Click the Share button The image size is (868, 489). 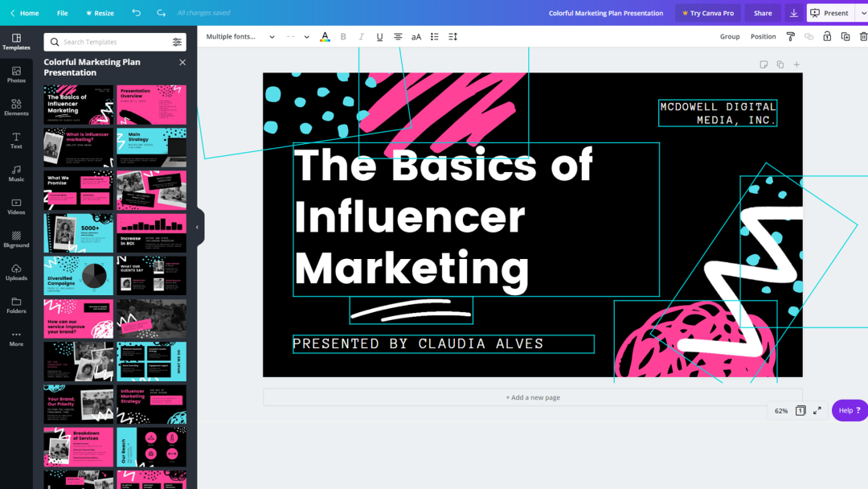(762, 13)
